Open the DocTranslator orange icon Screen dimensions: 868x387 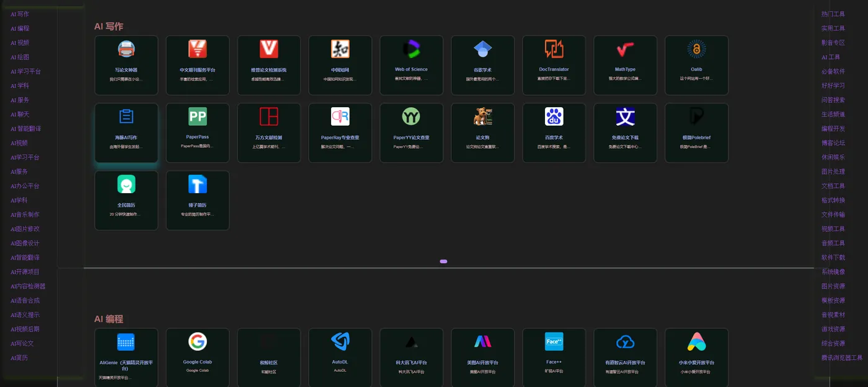point(554,49)
